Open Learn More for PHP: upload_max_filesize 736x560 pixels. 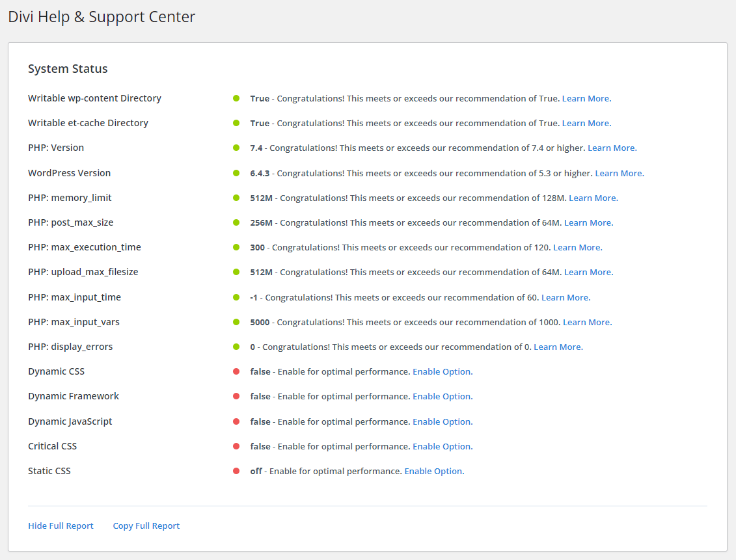(589, 273)
